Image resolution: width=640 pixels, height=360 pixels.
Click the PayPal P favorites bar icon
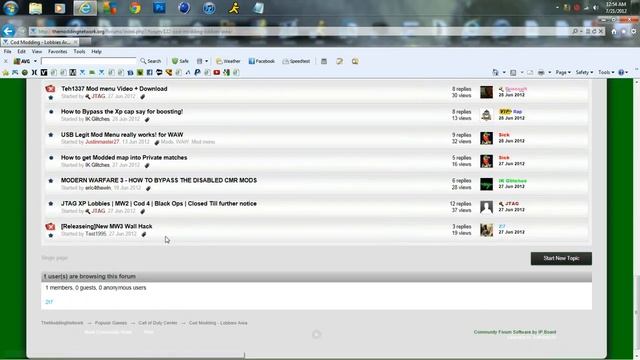click(x=197, y=73)
